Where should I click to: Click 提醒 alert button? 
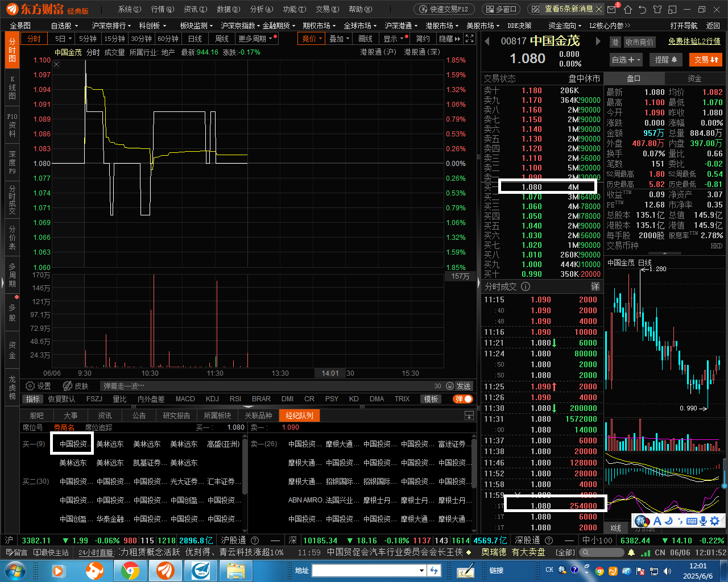pyautogui.click(x=665, y=60)
